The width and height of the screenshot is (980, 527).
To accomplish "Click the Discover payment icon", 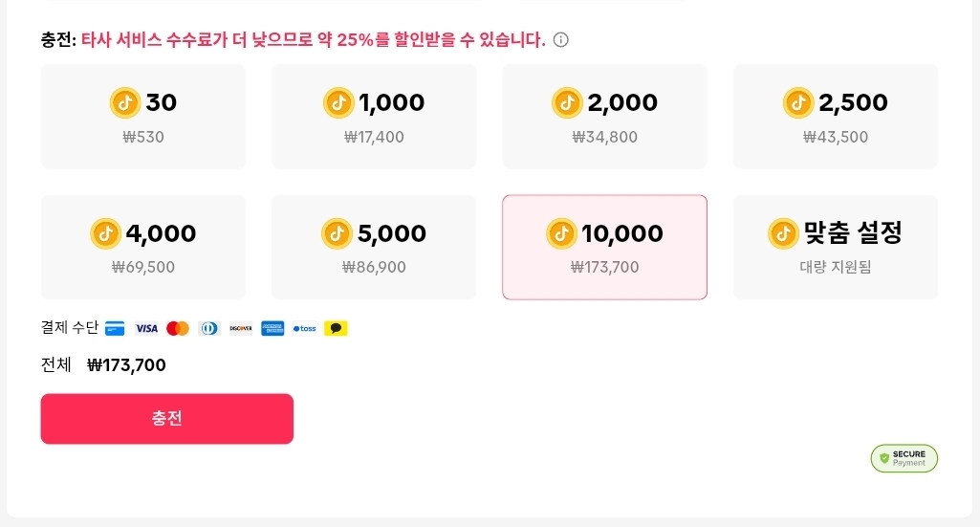I will [x=241, y=328].
